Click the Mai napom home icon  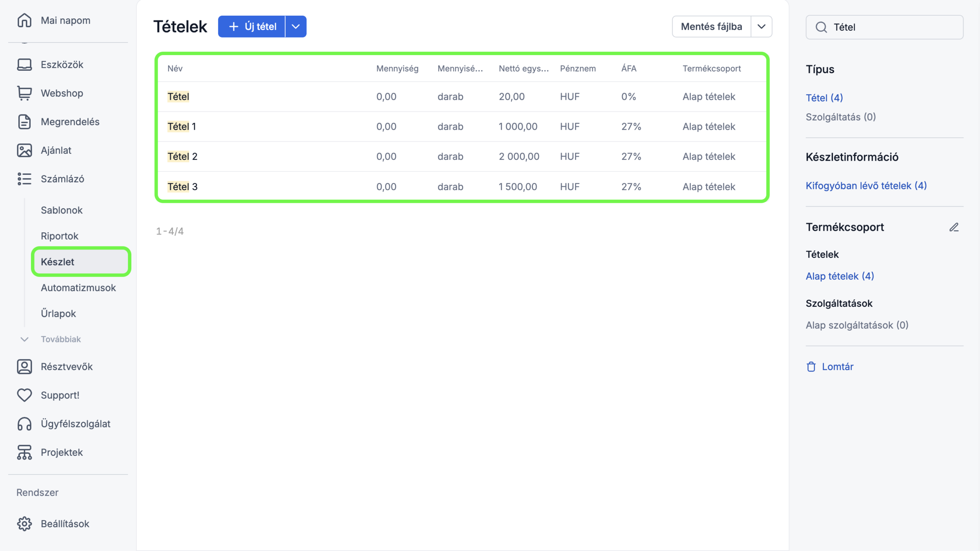click(24, 20)
